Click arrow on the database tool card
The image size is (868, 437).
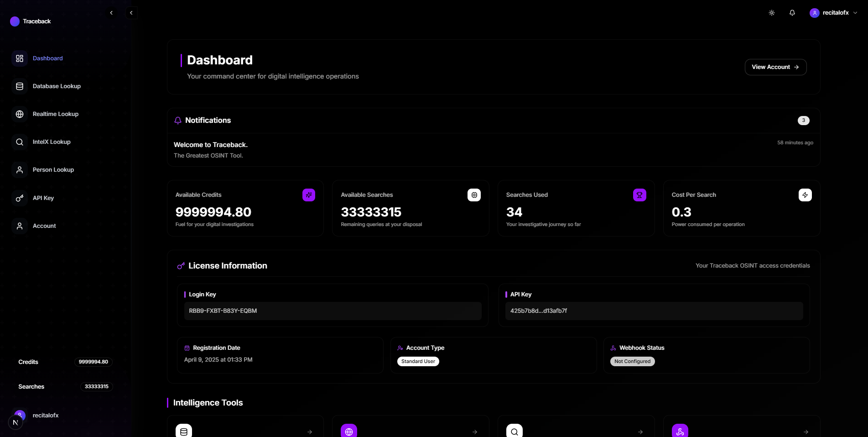tap(310, 432)
